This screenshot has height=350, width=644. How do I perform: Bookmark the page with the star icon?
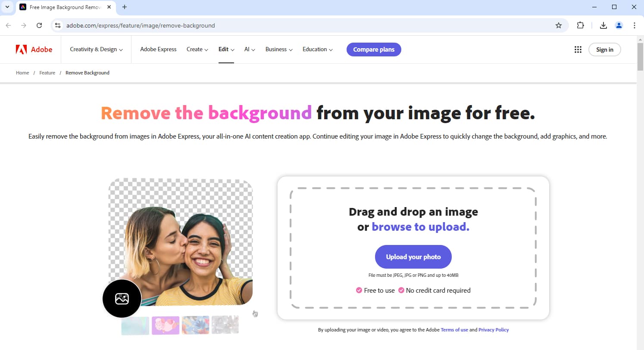(559, 25)
